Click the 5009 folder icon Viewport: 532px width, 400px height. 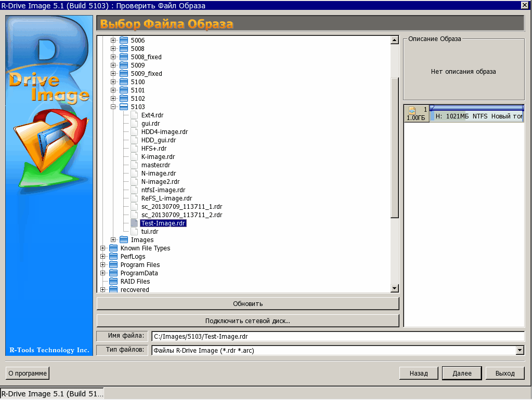coord(124,65)
